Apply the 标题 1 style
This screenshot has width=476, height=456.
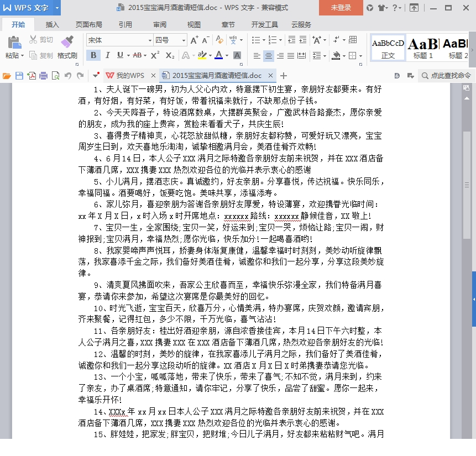click(x=423, y=48)
